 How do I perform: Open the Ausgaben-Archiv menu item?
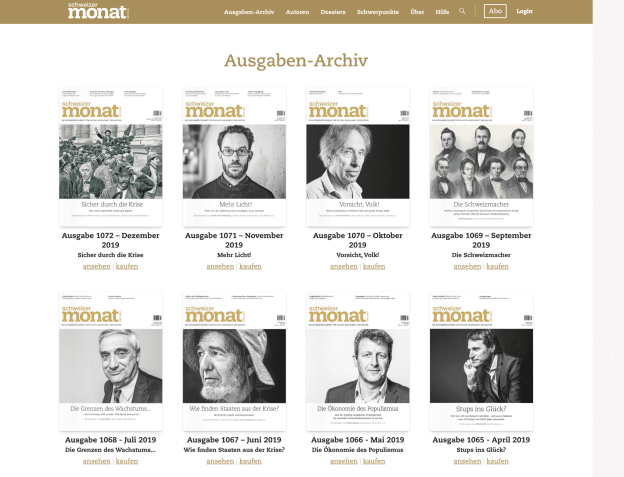pos(249,12)
